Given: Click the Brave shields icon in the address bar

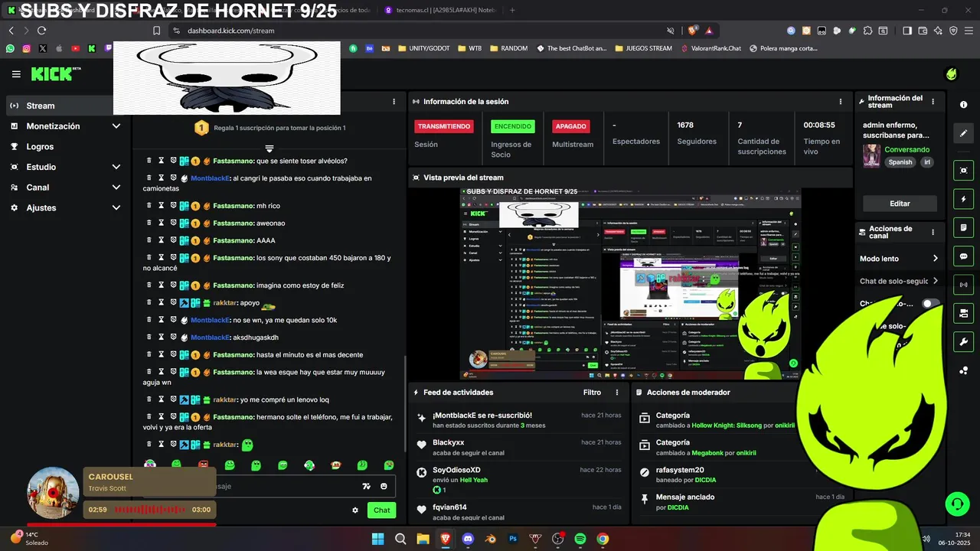Looking at the screenshot, I should (x=692, y=31).
